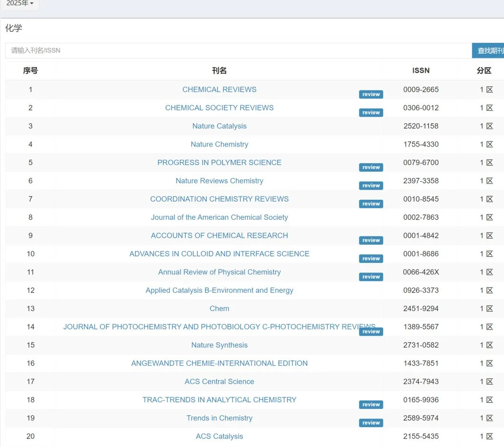Select ISSN 0165-9936 cell
Viewport: 504px width, 447px height.
point(421,400)
